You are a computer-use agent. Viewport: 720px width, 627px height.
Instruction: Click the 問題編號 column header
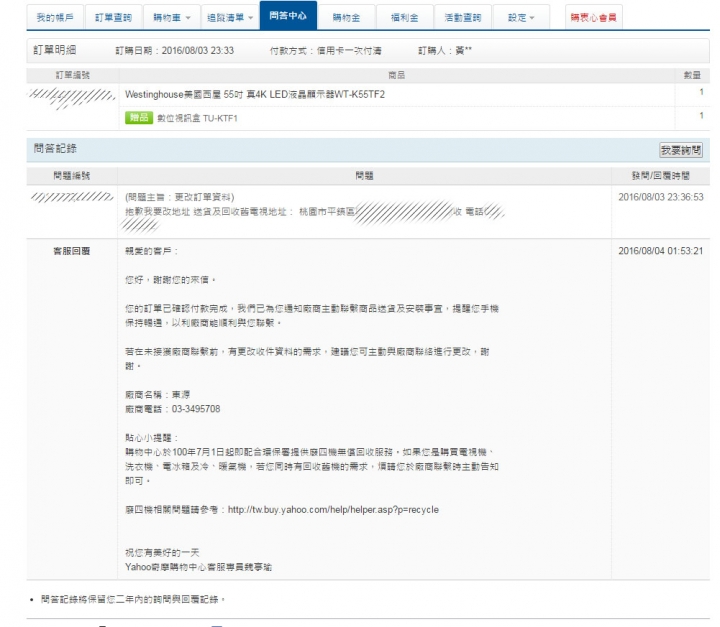(72, 175)
